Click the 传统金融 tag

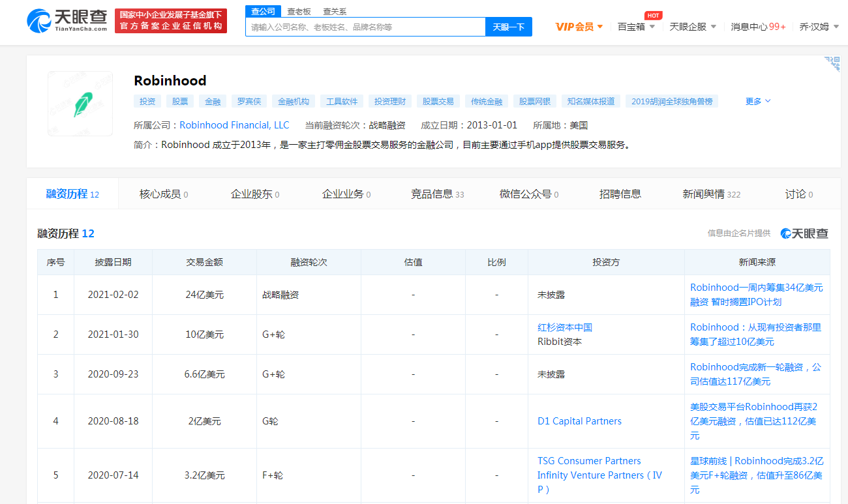point(487,101)
